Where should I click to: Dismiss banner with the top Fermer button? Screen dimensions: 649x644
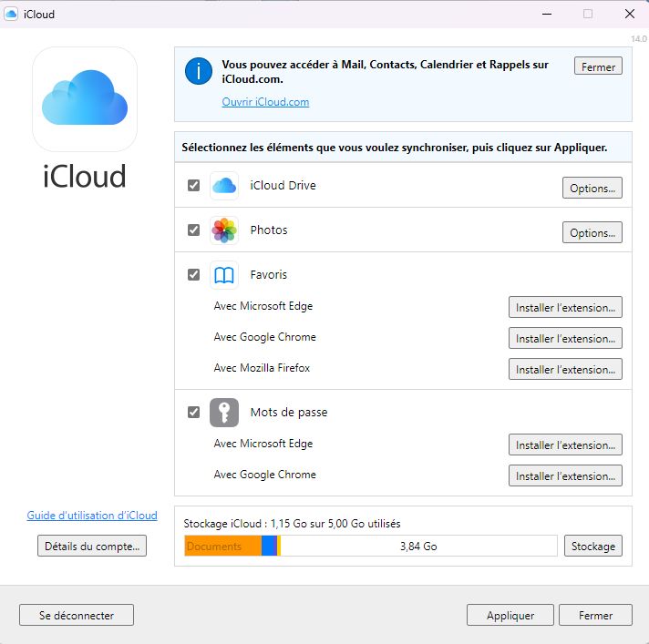pyautogui.click(x=598, y=66)
